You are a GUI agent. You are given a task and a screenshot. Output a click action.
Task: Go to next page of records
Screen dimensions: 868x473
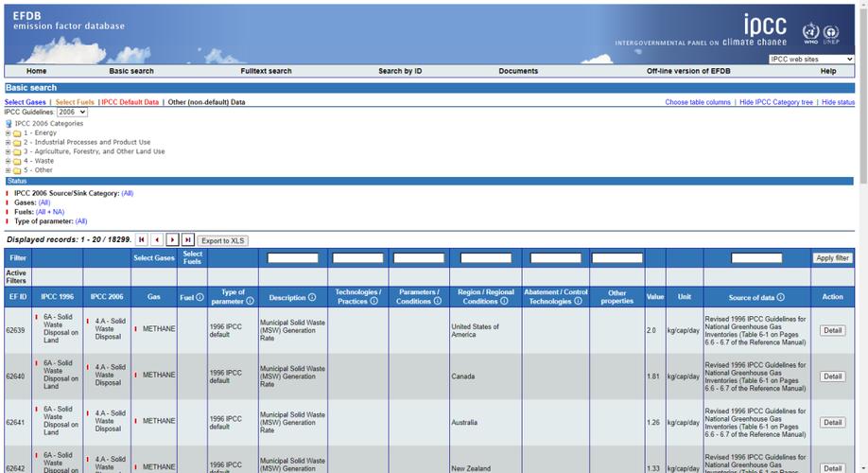(173, 240)
